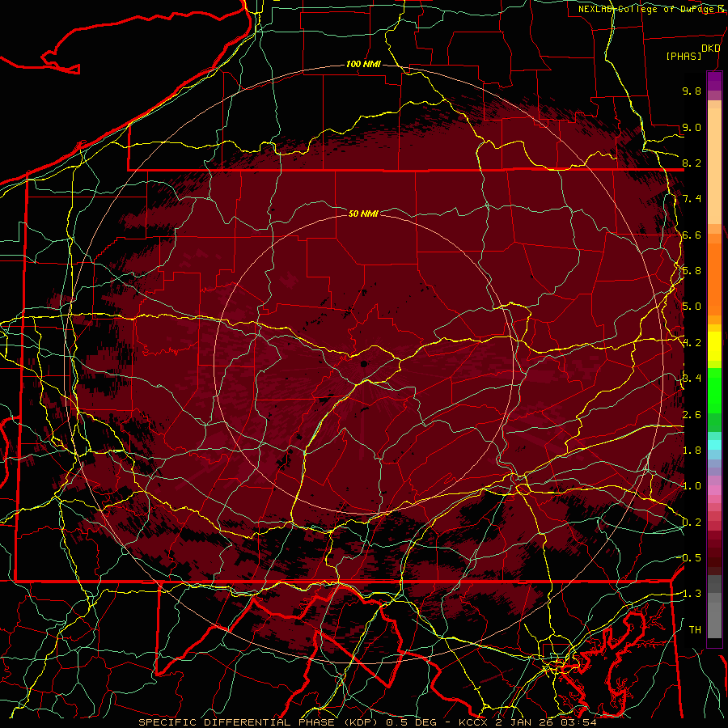Click the 8.2 value on the color scale
This screenshot has width=728, height=728.
pos(692,163)
